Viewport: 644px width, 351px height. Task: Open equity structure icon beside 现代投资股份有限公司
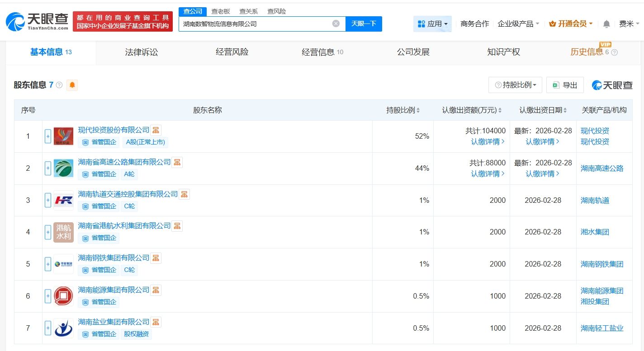pyautogui.click(x=156, y=131)
